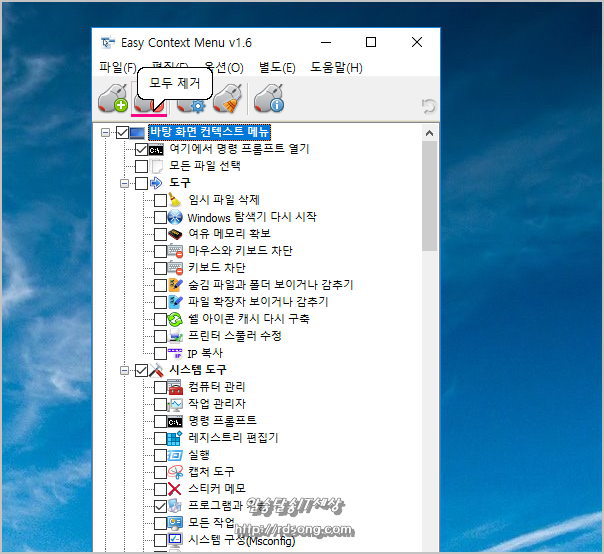Select the 레지스트리 편집기 tree entry
The width and height of the screenshot is (604, 554).
233,438
